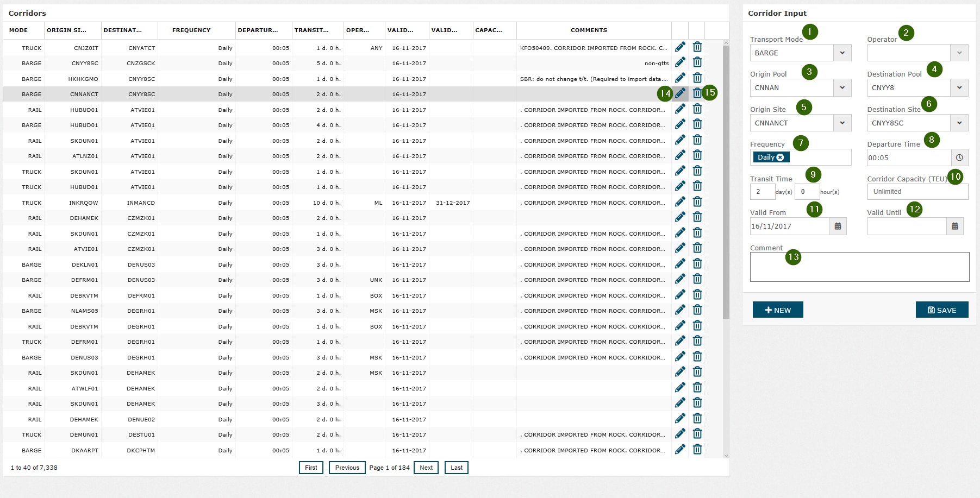Click the Save button
The image size is (980, 498).
[x=941, y=310]
